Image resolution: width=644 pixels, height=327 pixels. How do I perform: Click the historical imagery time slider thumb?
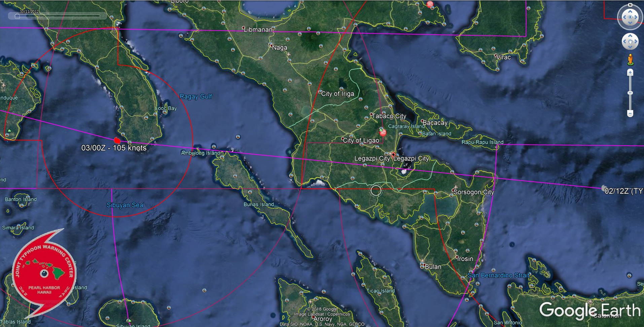17,16
